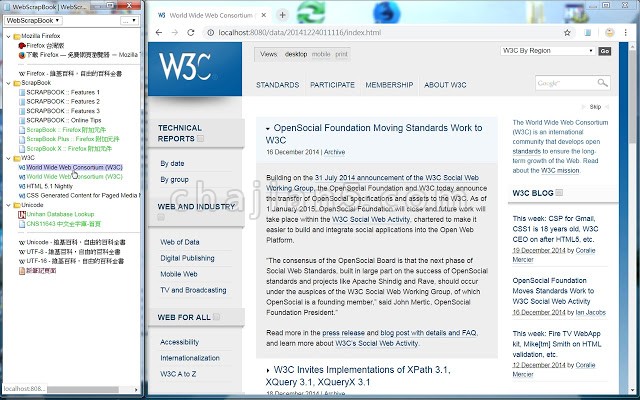Click the Unihan Database Lookup item icon
640x400 pixels.
click(x=22, y=215)
